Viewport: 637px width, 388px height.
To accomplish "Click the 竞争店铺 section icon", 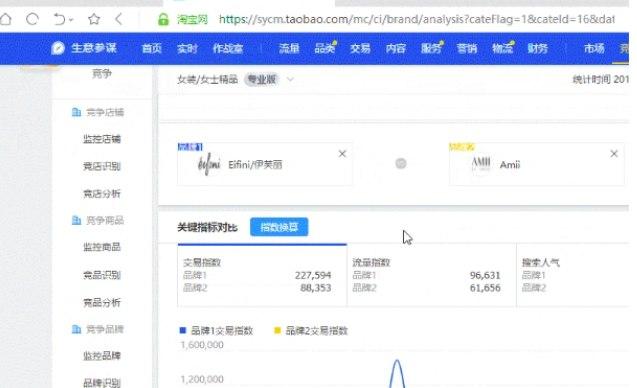I will (76, 112).
